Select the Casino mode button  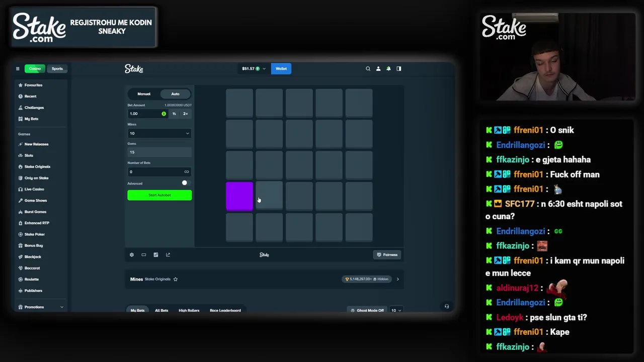coord(35,68)
